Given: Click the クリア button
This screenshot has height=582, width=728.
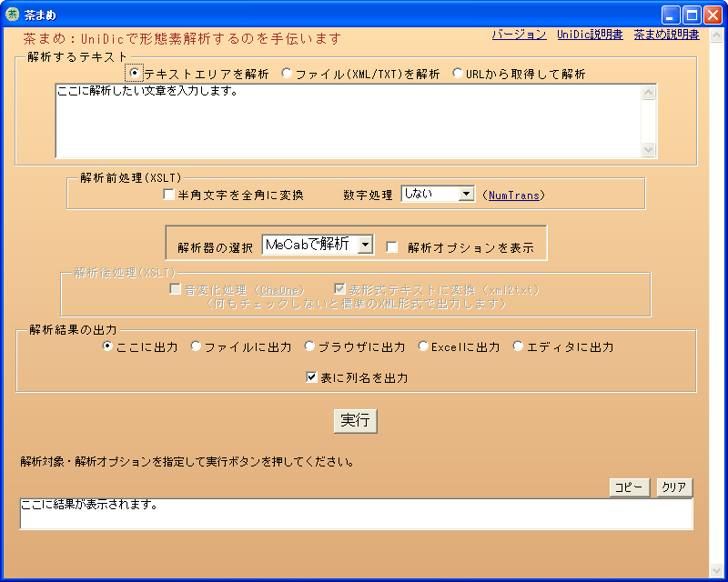Looking at the screenshot, I should (674, 487).
